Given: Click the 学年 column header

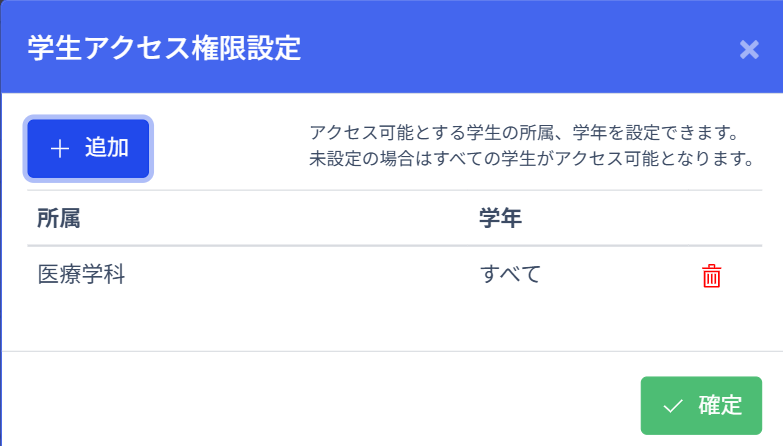Looking at the screenshot, I should click(x=500, y=218).
